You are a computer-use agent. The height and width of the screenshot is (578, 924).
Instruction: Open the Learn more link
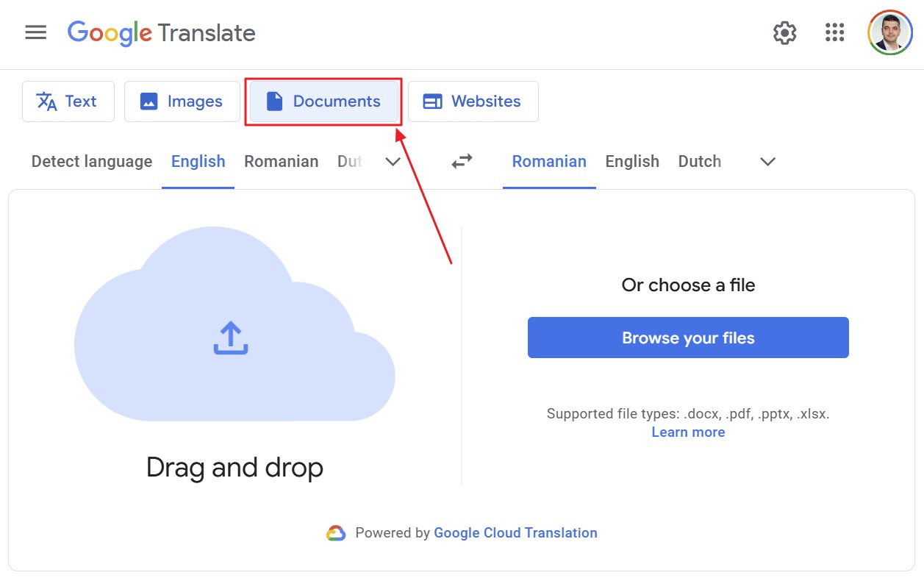(x=687, y=432)
